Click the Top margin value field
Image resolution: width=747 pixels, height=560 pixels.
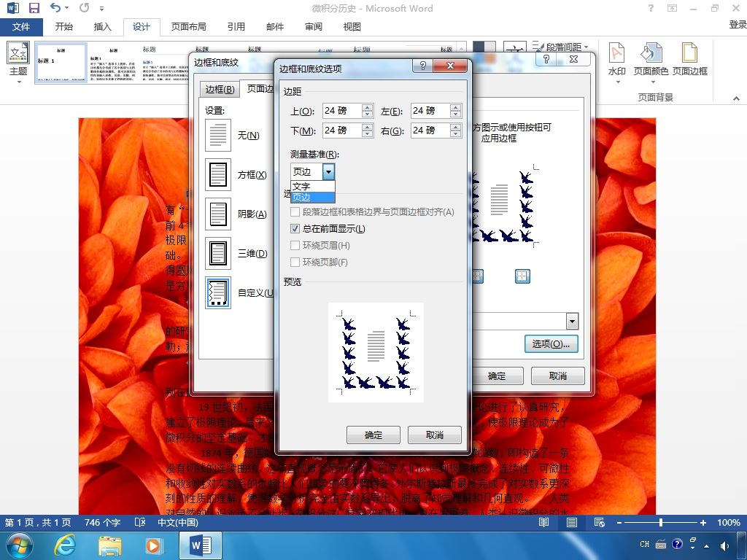342,111
